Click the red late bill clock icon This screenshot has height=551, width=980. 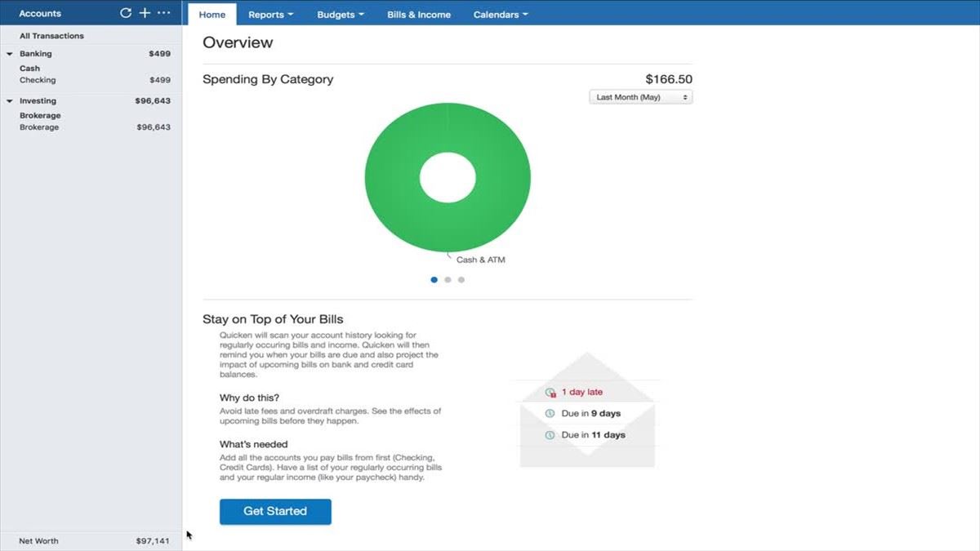pyautogui.click(x=550, y=393)
